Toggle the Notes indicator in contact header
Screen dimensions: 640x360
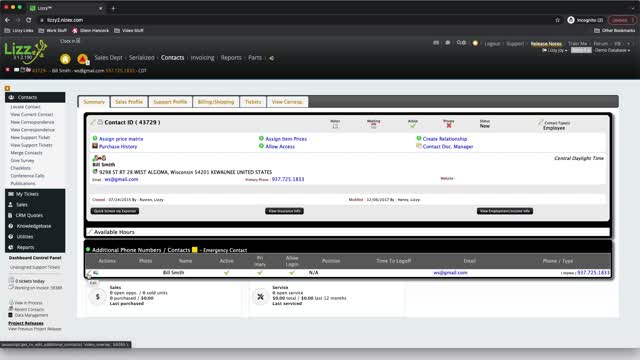335,126
